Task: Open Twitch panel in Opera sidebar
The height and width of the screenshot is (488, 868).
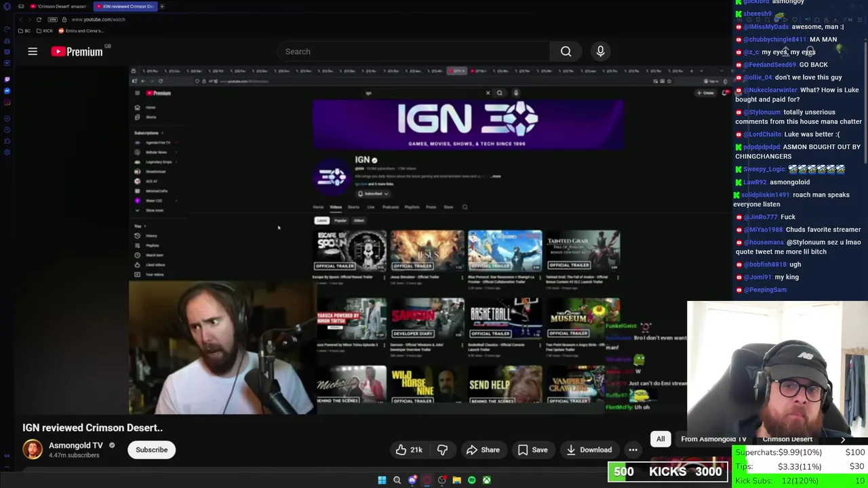Action: point(7,79)
